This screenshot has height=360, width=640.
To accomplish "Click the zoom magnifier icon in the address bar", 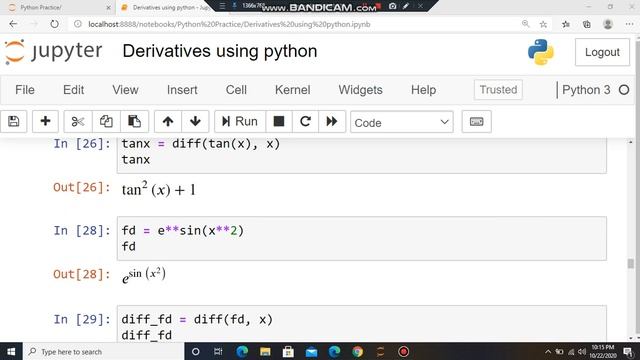I will 526,24.
